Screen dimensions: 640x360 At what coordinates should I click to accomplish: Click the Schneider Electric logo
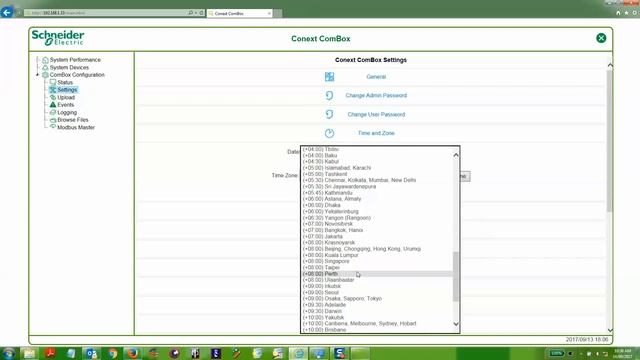point(58,38)
